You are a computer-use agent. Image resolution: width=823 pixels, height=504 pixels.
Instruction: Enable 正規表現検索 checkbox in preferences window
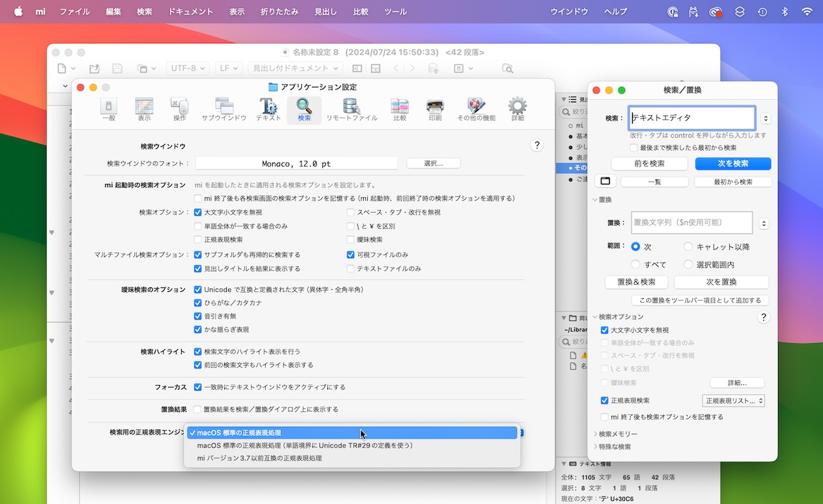click(198, 240)
